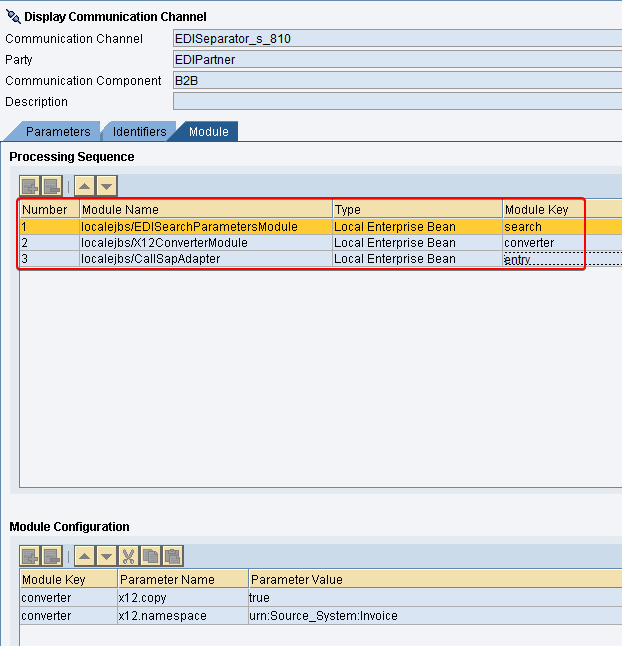Select row number 3 in Processing Sequence
This screenshot has width=622, height=646.
pyautogui.click(x=49, y=259)
